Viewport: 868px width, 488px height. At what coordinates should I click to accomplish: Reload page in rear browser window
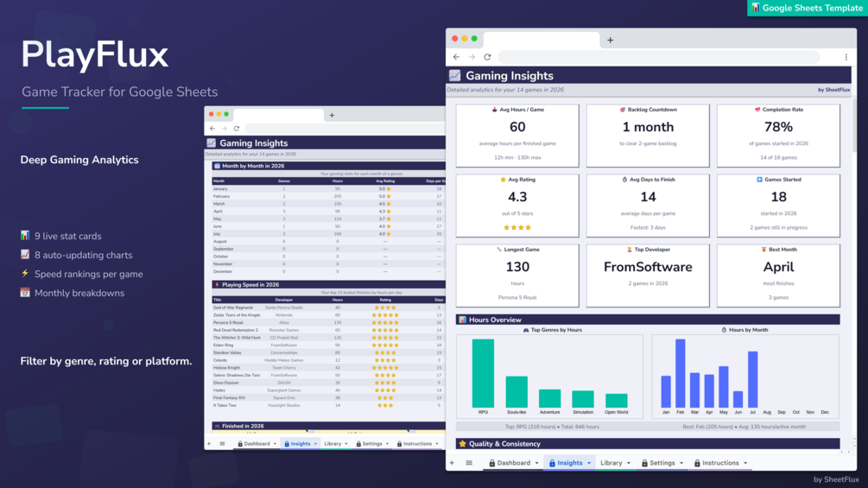pos(237,129)
